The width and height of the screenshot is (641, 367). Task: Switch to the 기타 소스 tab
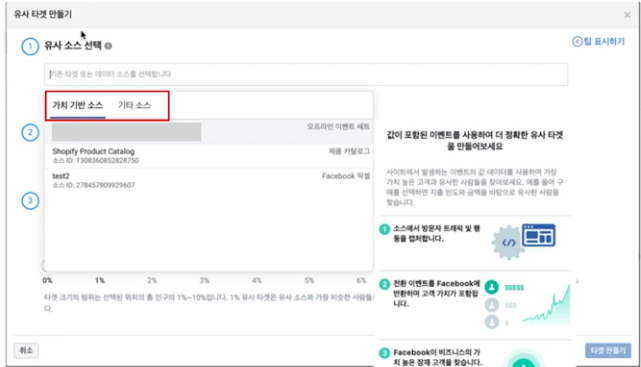click(134, 105)
